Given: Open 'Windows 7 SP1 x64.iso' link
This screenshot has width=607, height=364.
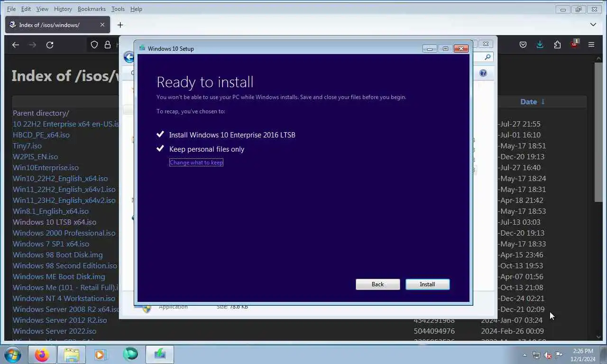Looking at the screenshot, I should click(51, 244).
